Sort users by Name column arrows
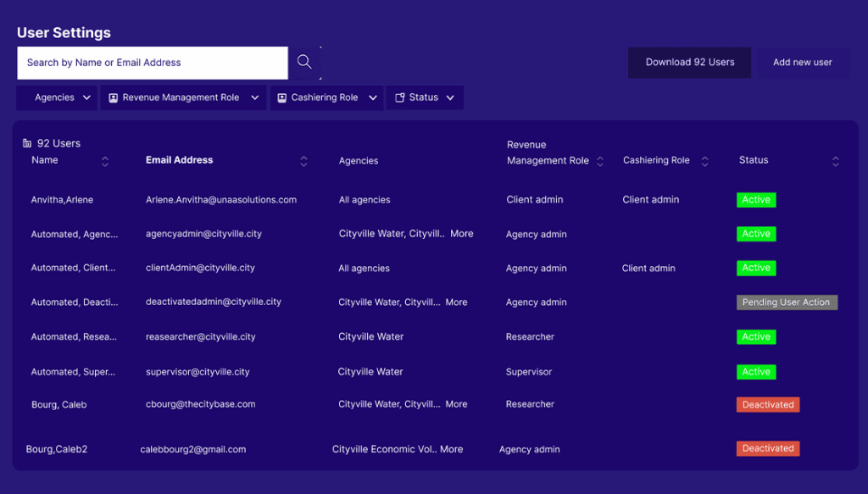The height and width of the screenshot is (494, 868). point(105,161)
